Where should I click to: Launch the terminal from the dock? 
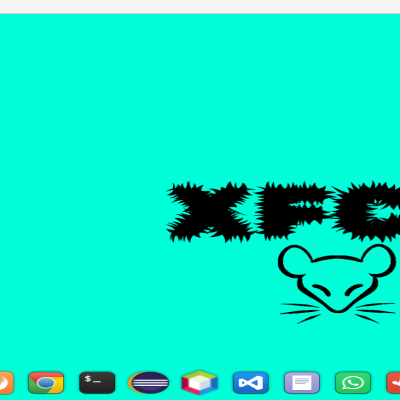[x=97, y=383]
